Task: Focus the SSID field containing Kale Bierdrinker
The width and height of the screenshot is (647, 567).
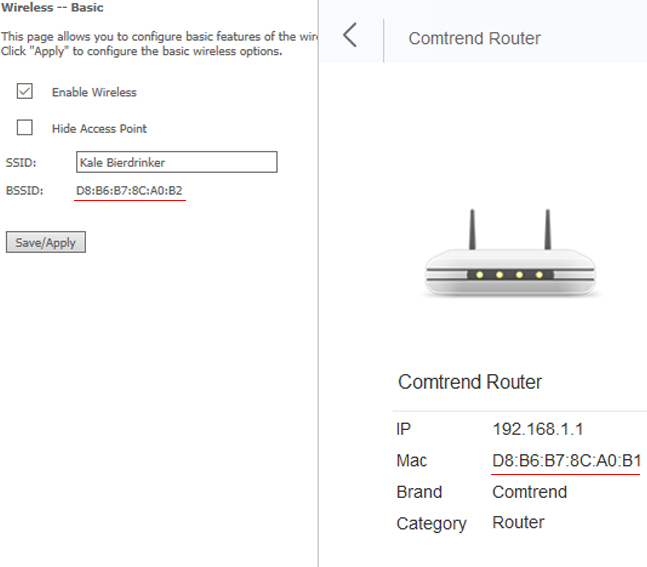Action: pos(177,162)
